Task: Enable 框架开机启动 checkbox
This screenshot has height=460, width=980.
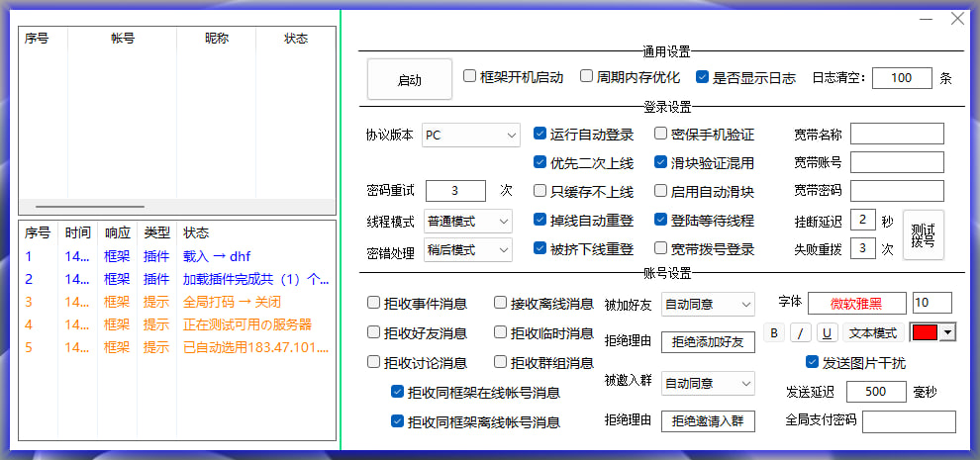Action: click(470, 76)
